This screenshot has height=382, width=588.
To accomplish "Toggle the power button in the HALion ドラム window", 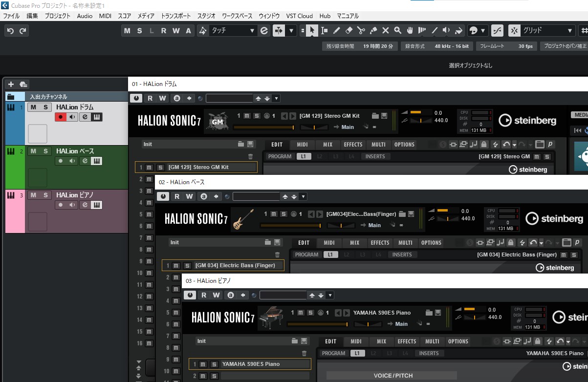I will click(136, 98).
